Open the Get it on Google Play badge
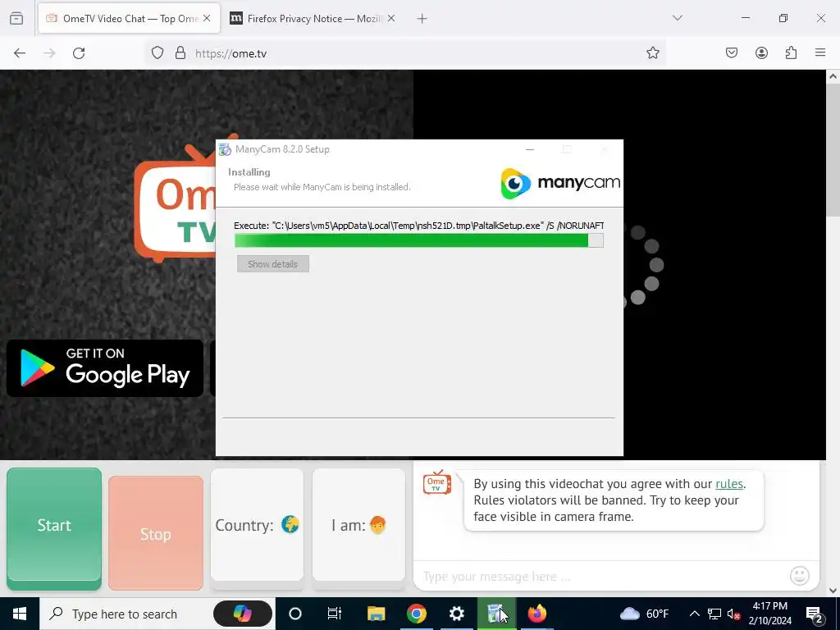The height and width of the screenshot is (630, 840). (105, 368)
